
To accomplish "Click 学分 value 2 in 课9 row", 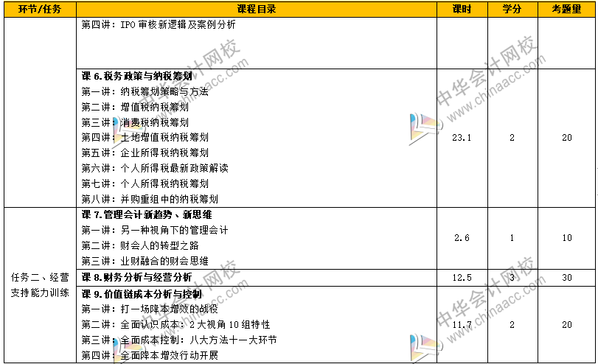I will (512, 325).
